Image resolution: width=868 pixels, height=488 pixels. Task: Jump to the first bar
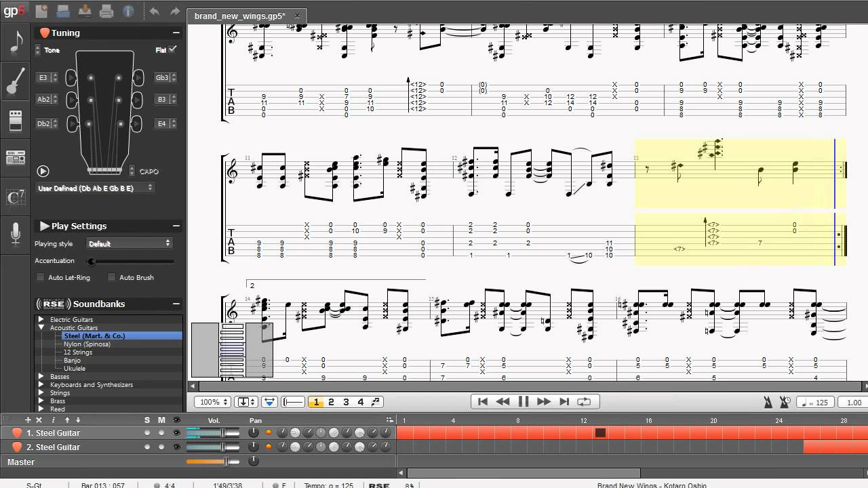pyautogui.click(x=482, y=402)
